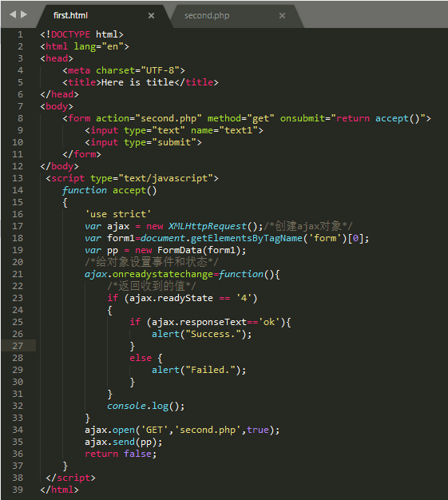
Task: Click the action="second.php" attribute
Action: (149, 118)
